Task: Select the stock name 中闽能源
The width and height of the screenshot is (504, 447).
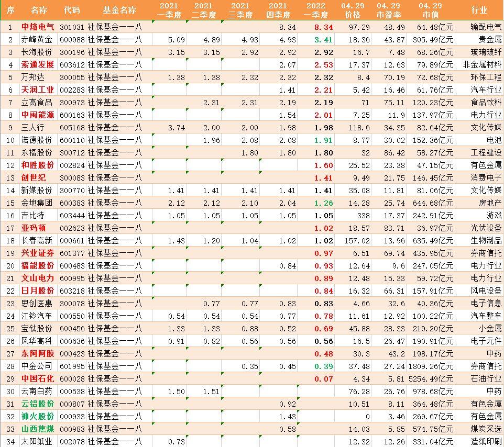Action: [x=38, y=115]
